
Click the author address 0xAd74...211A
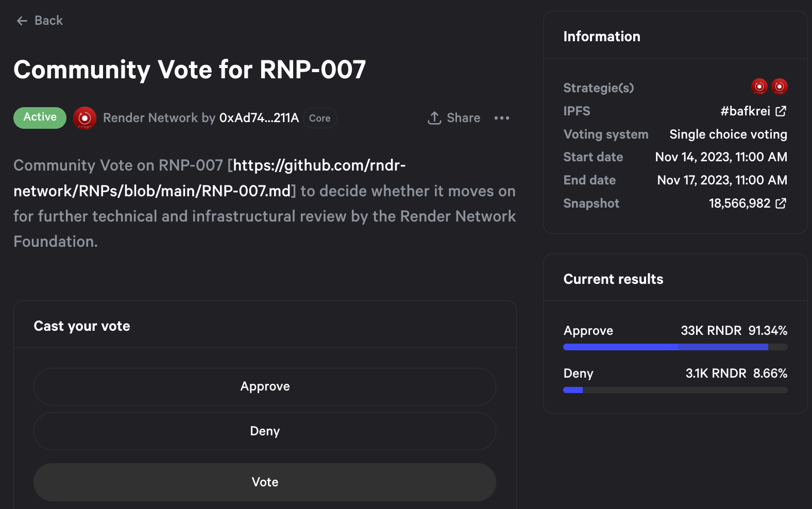(x=259, y=118)
